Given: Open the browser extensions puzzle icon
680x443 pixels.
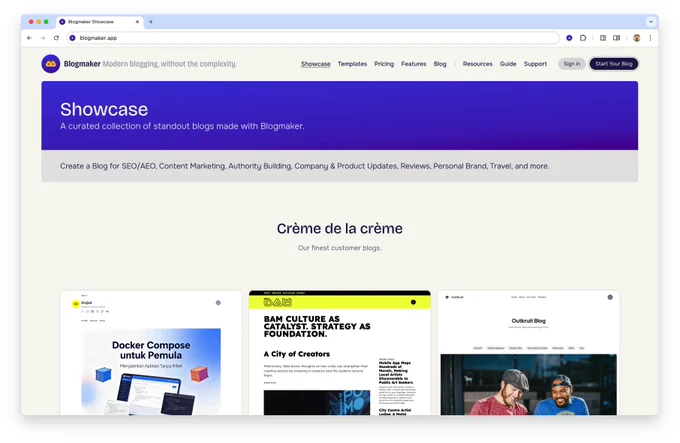Looking at the screenshot, I should [583, 38].
